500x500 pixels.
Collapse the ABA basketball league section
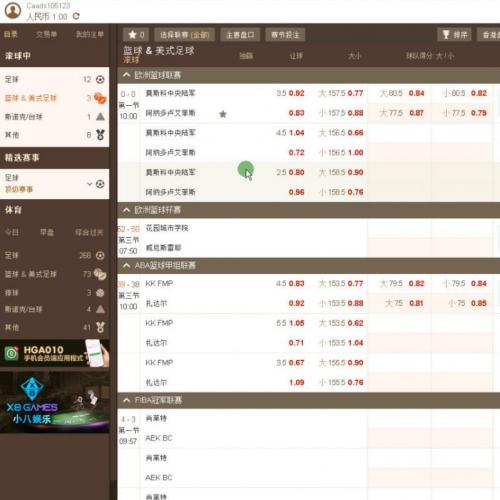point(126,265)
